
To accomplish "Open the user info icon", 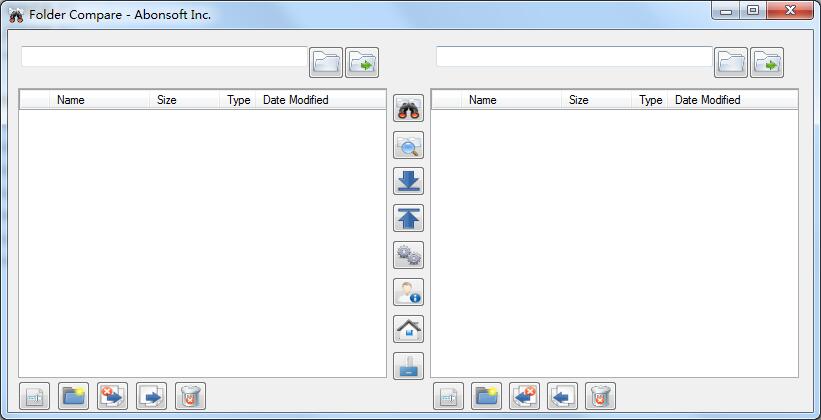I will 408,292.
